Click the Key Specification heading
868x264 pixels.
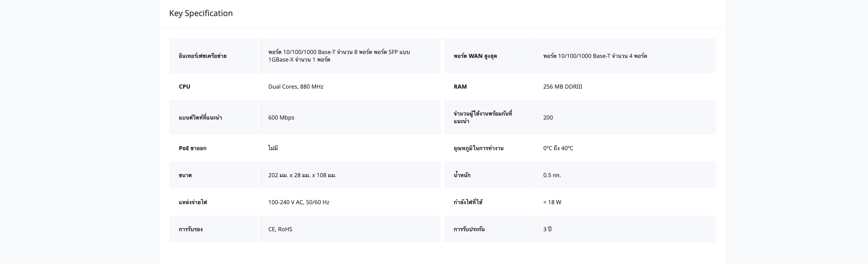point(201,13)
